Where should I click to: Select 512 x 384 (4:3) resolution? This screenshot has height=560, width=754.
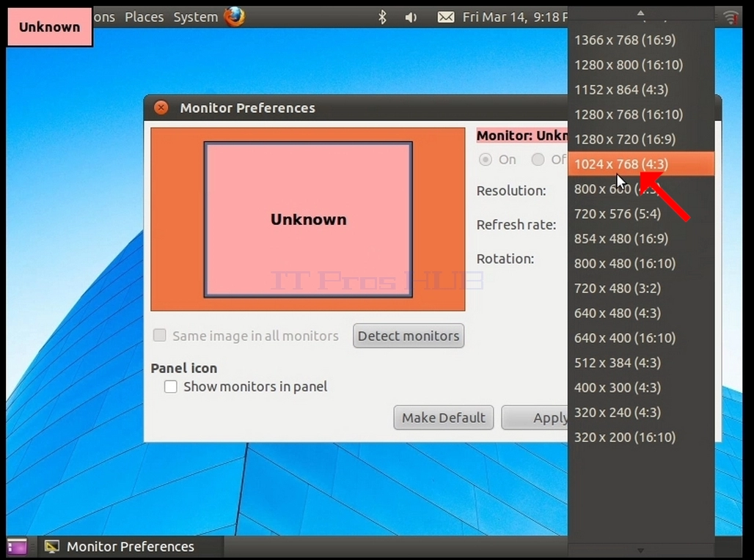(x=641, y=363)
